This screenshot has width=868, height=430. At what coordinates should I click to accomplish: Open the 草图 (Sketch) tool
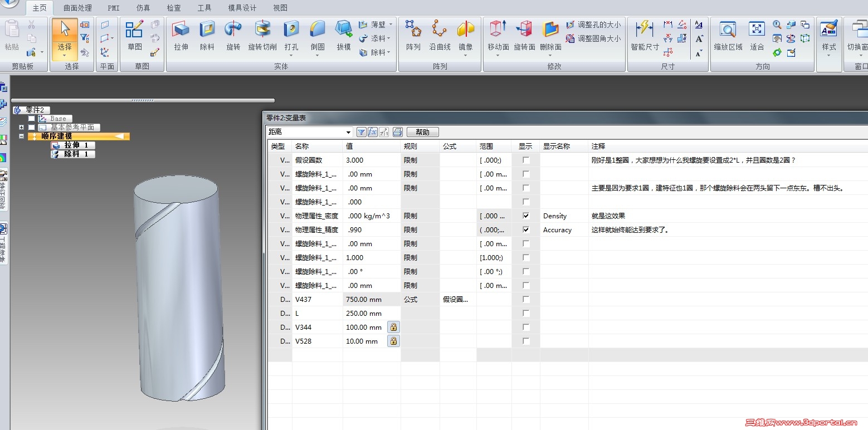(x=134, y=36)
